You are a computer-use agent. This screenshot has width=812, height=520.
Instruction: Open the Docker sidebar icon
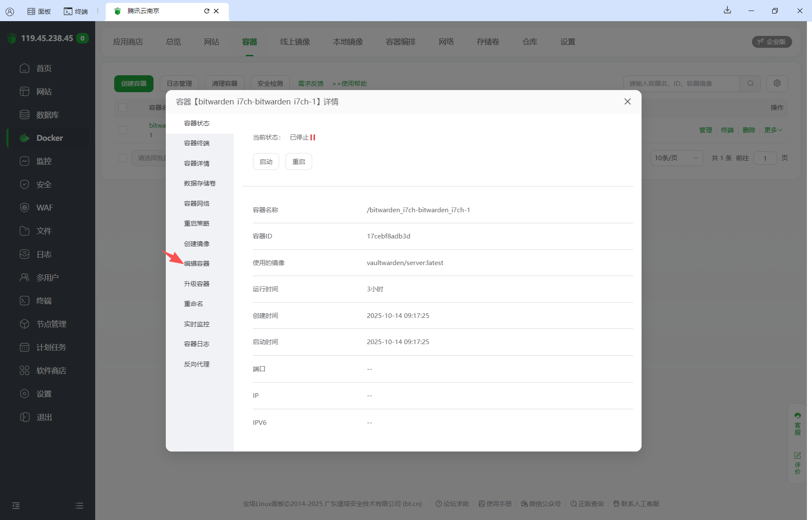coord(25,138)
